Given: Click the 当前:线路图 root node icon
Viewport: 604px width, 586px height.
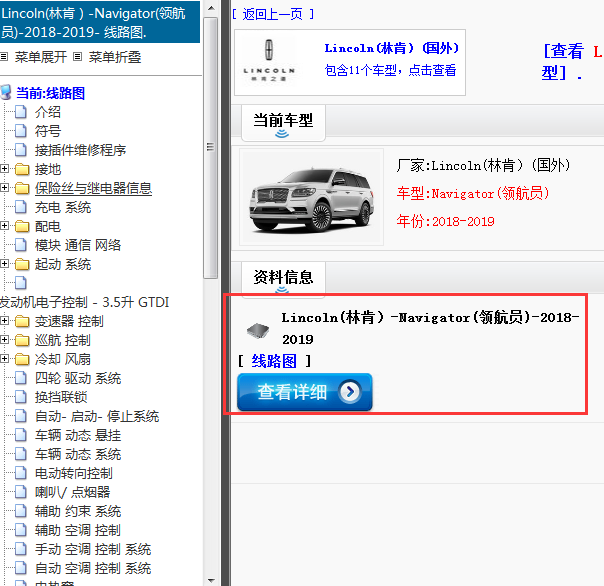Looking at the screenshot, I should 6,93.
